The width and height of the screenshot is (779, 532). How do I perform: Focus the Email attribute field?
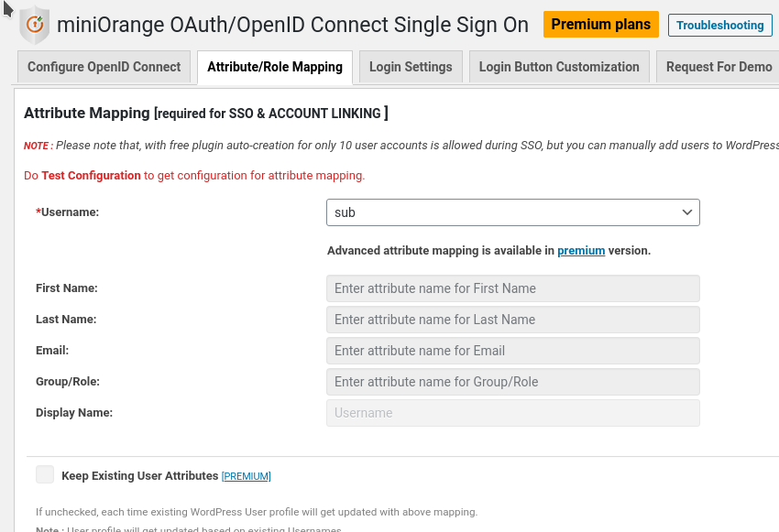(x=512, y=351)
